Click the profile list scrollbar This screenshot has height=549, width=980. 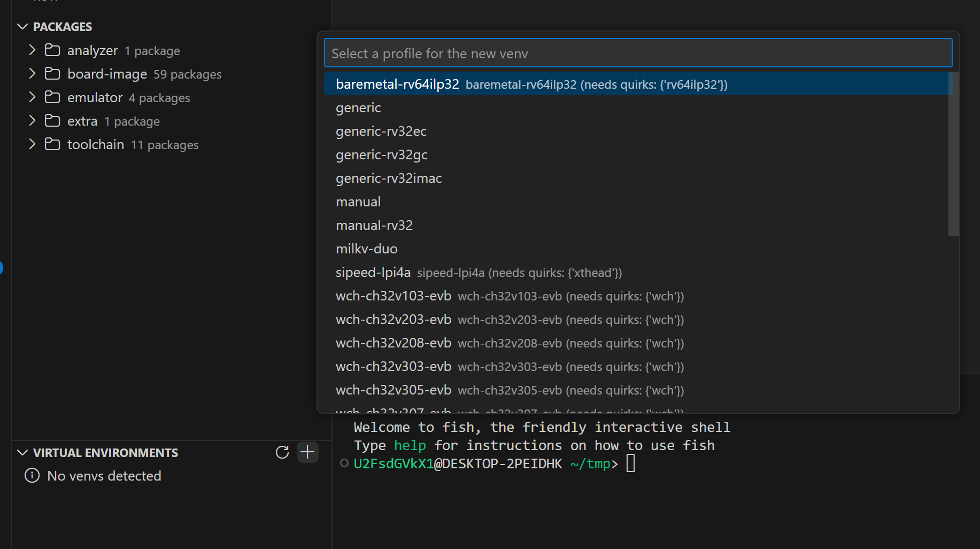click(x=953, y=154)
